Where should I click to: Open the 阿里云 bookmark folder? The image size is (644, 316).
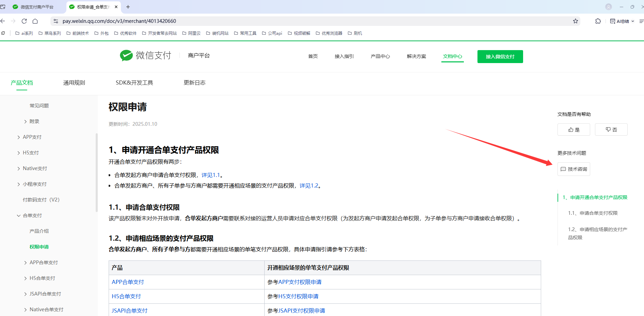[191, 33]
